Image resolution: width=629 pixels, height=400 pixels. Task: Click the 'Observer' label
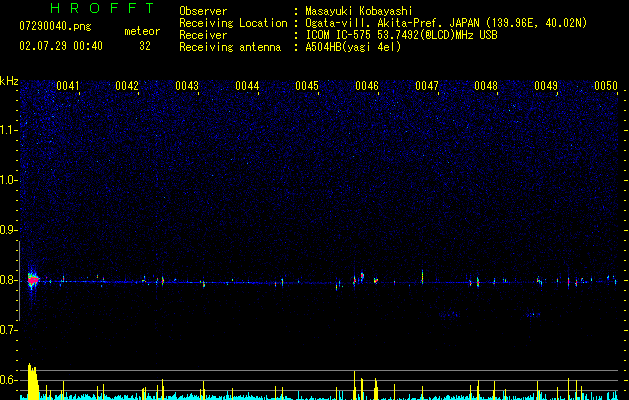pos(203,11)
